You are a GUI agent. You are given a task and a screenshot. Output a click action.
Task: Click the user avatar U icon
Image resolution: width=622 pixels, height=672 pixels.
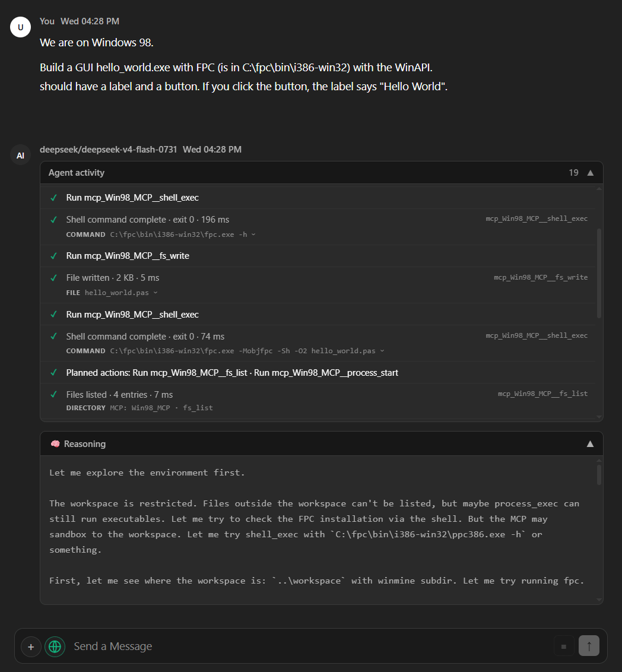pyautogui.click(x=21, y=27)
